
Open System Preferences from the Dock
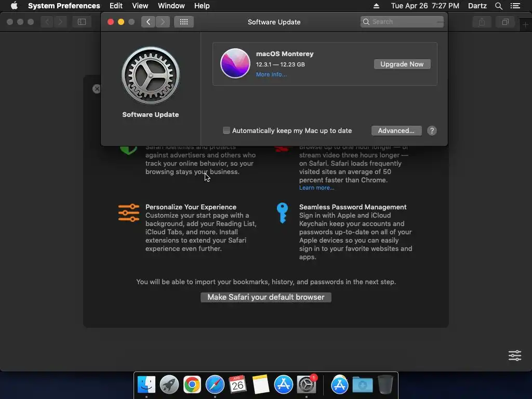307,384
